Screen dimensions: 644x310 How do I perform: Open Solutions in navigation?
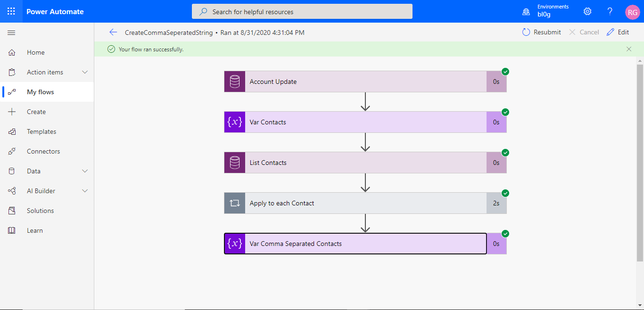tap(47, 211)
